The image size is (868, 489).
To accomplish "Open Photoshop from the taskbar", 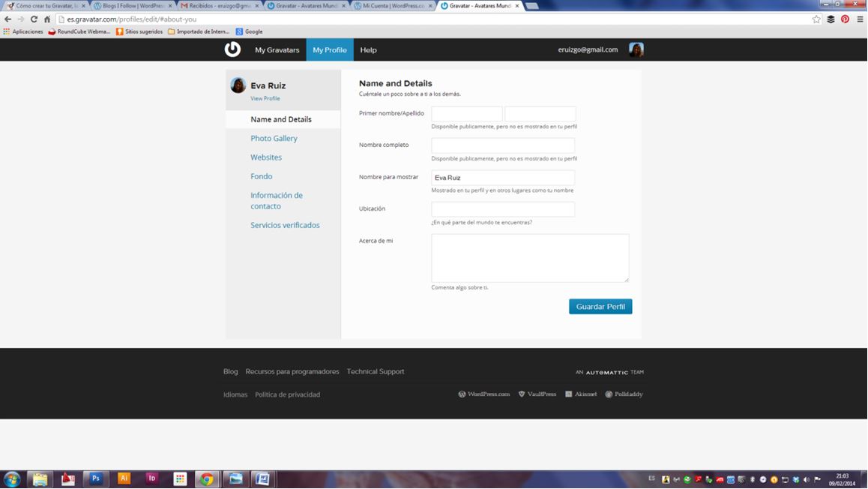I will click(96, 478).
